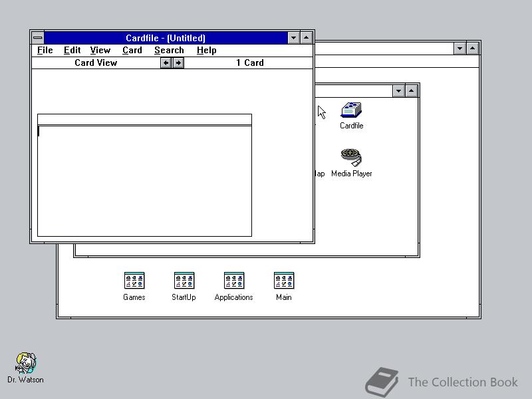Open the Games program group

point(134,287)
